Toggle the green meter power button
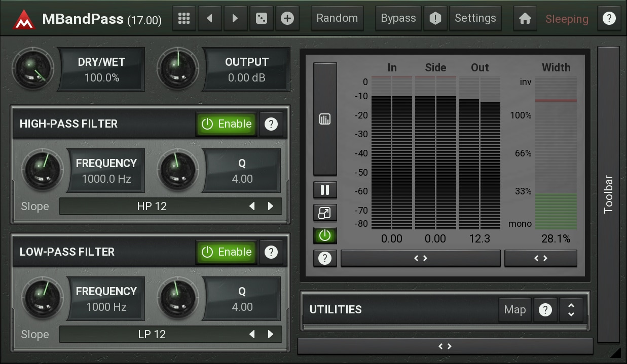 pyautogui.click(x=325, y=235)
